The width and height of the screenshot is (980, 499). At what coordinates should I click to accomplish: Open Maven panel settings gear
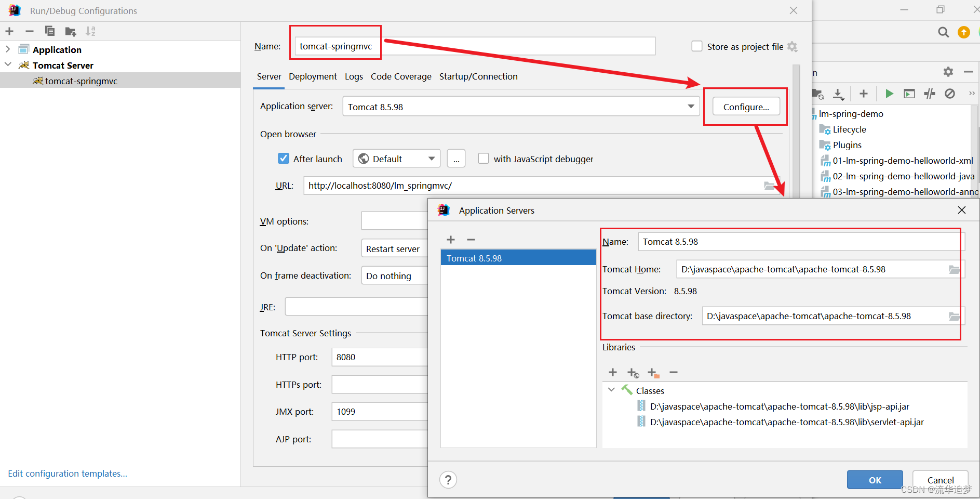pos(948,72)
